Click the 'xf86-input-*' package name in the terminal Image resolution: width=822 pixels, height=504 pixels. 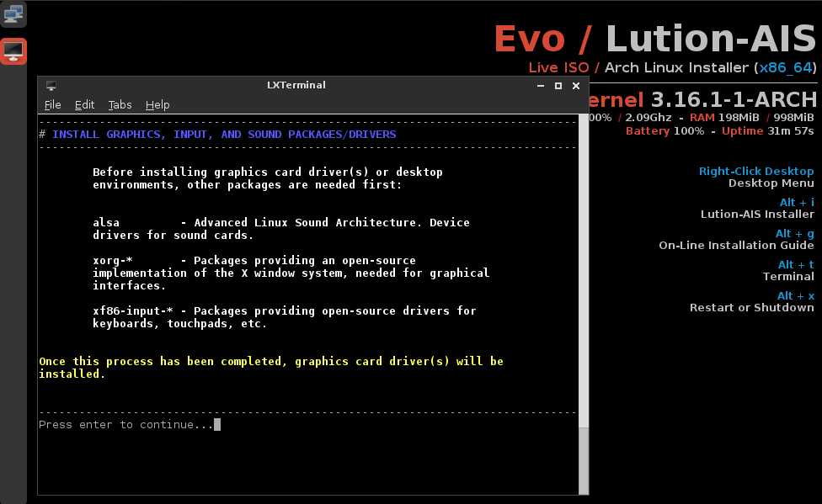click(x=132, y=310)
